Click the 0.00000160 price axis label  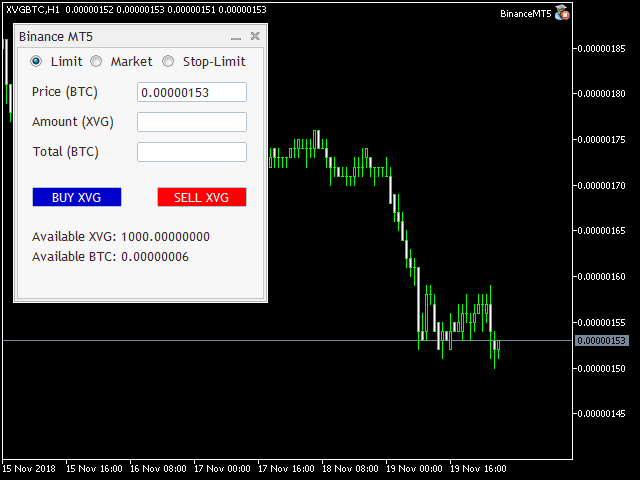(x=601, y=277)
